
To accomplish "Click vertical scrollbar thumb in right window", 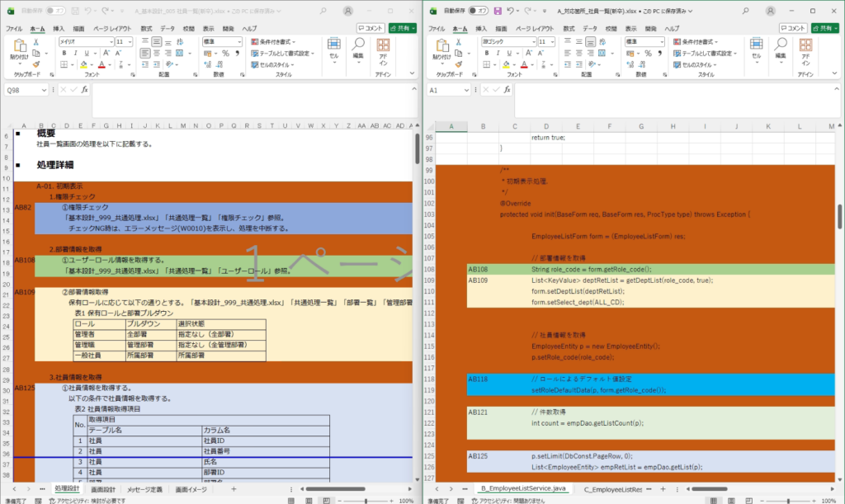I will (x=839, y=216).
